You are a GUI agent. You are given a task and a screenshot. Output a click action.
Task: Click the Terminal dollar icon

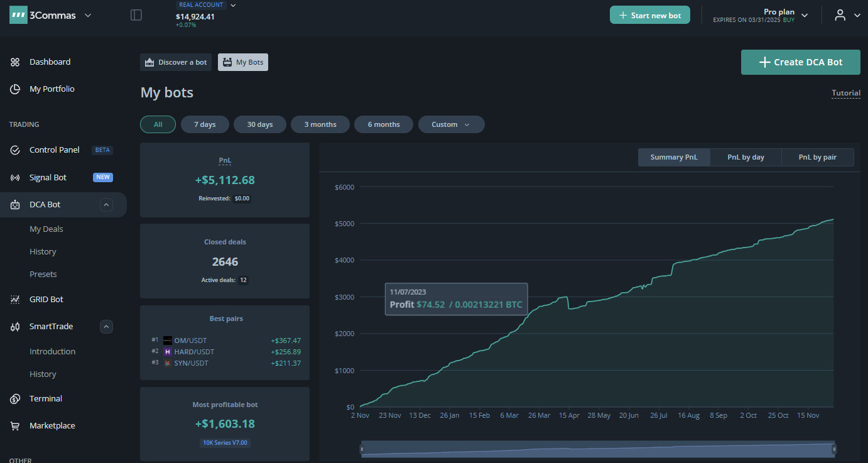[x=15, y=399]
